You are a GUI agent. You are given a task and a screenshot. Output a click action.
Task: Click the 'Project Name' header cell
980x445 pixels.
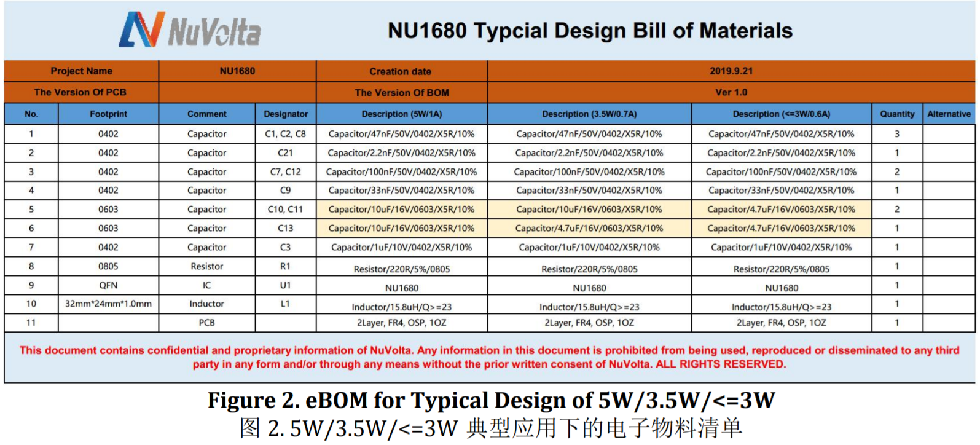click(x=82, y=71)
